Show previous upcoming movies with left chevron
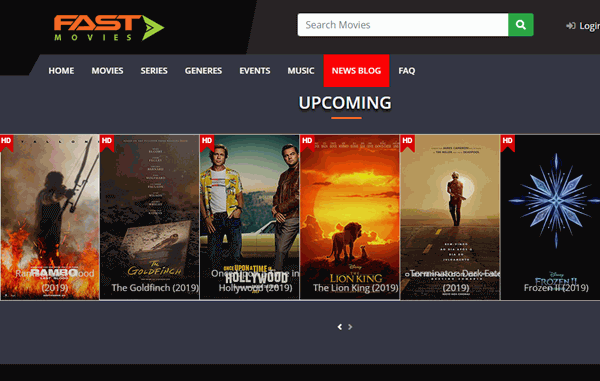Screen dimensions: 600x381 coord(340,327)
